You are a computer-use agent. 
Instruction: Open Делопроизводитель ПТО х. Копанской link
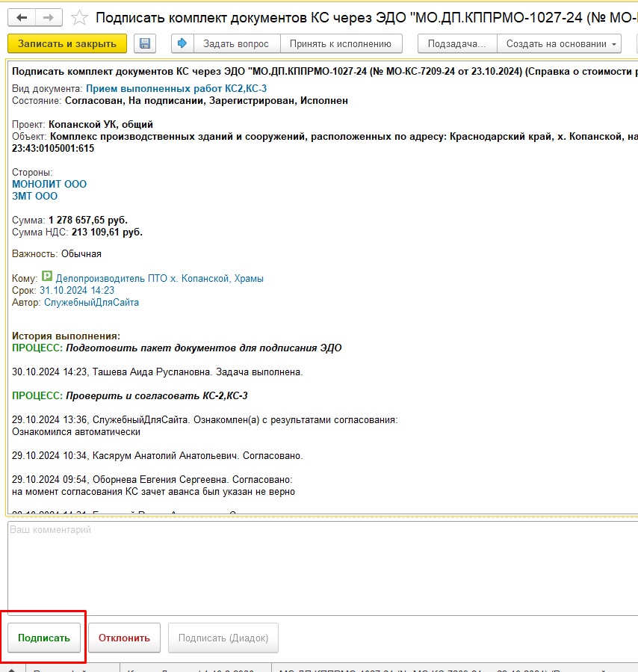click(x=159, y=278)
